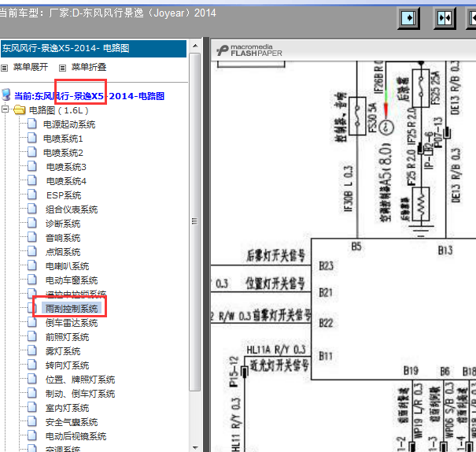Click the tree panel scroll-up arrow

click(x=195, y=46)
